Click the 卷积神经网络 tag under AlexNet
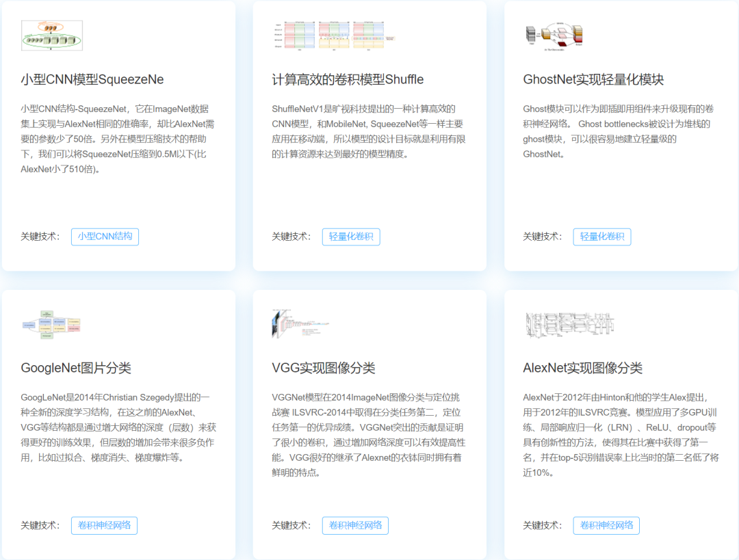739x560 pixels. 606,525
